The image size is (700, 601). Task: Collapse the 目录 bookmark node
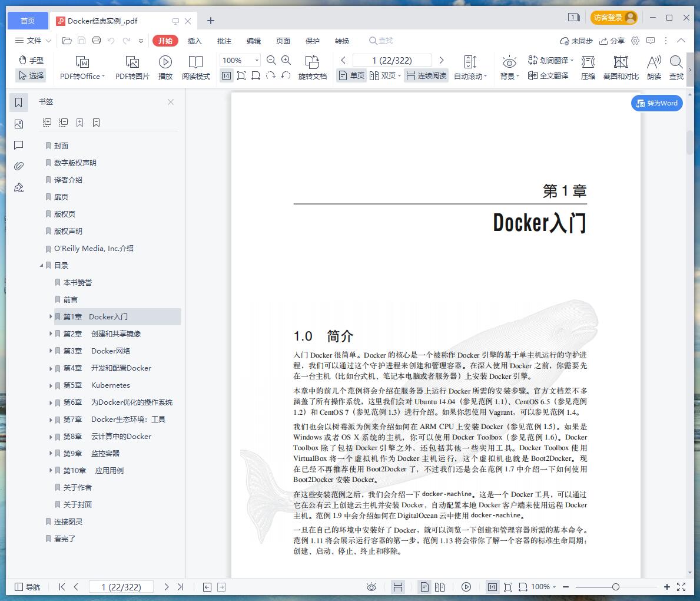pos(42,265)
